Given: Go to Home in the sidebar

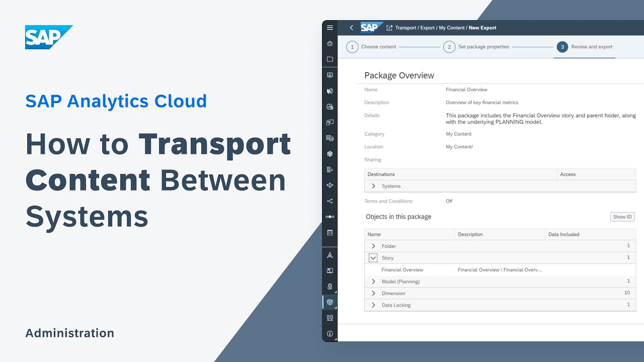Looking at the screenshot, I should coord(330,44).
